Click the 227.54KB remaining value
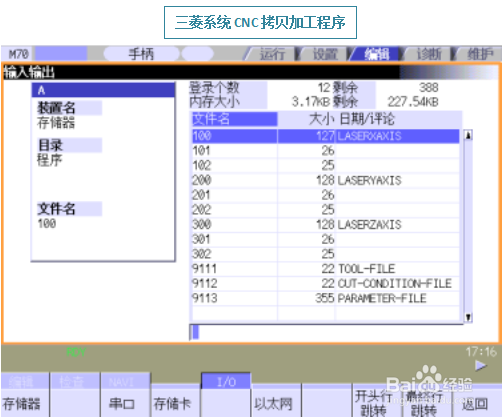Image resolution: width=504 pixels, height=419 pixels. (x=413, y=102)
